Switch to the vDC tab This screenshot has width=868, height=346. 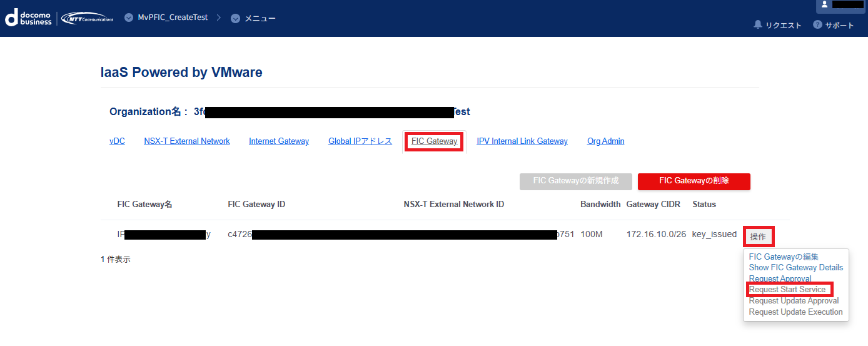(117, 141)
